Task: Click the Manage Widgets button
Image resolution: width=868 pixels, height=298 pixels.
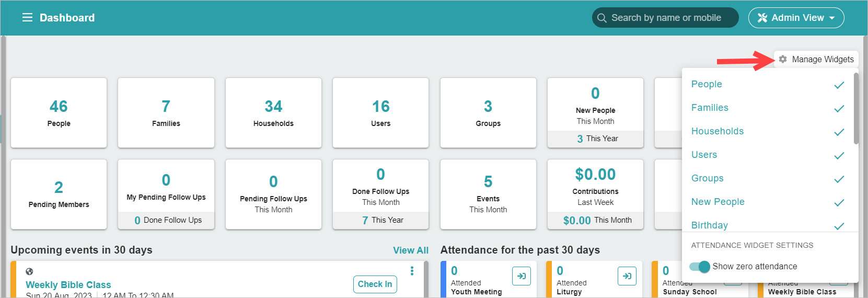Action: tap(816, 59)
